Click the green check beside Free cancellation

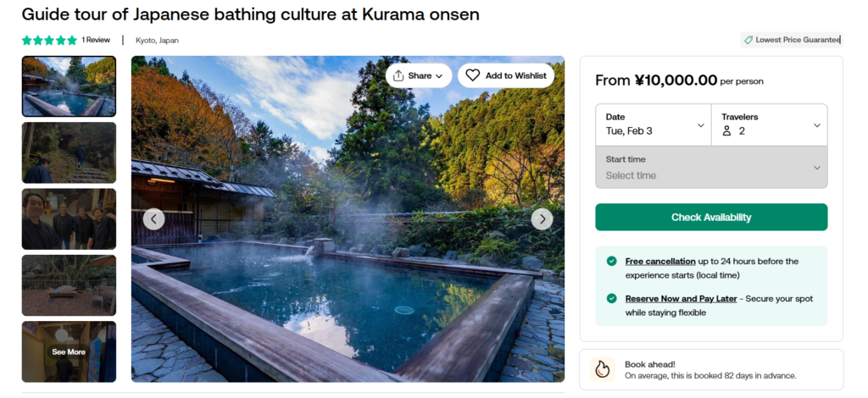pos(611,262)
